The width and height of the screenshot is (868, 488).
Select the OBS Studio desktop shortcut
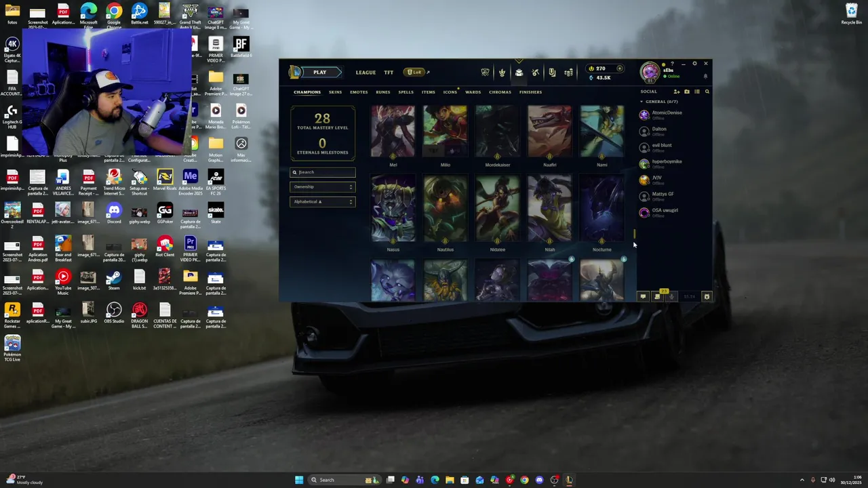coord(114,313)
